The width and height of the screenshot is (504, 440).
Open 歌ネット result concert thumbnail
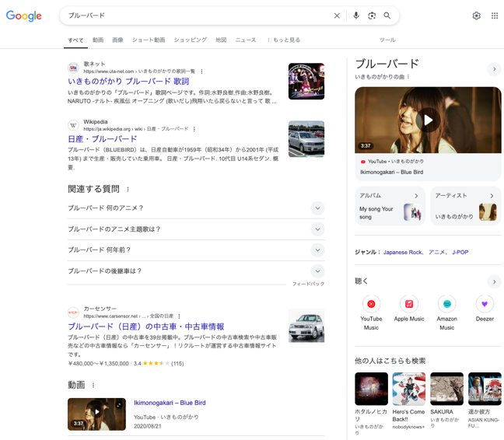(x=306, y=82)
